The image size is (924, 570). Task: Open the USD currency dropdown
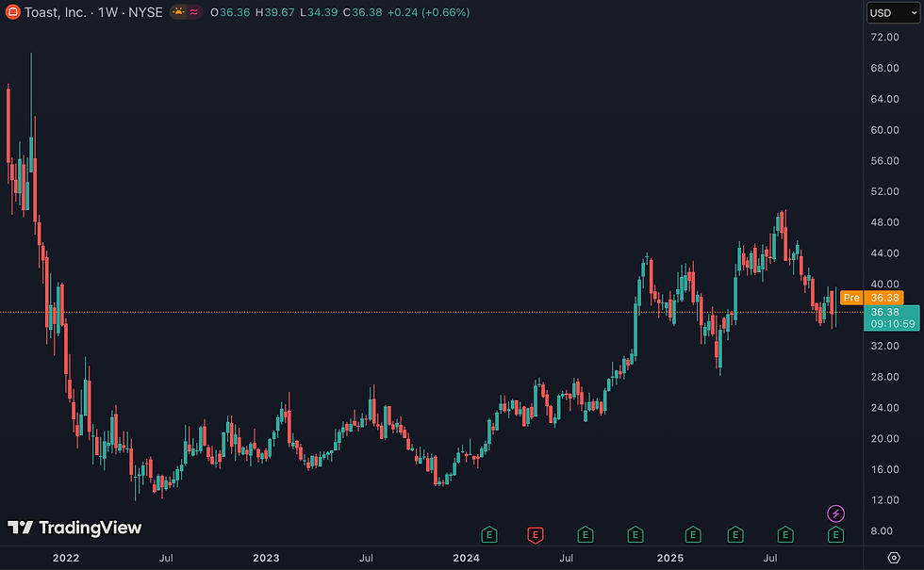pyautogui.click(x=894, y=13)
